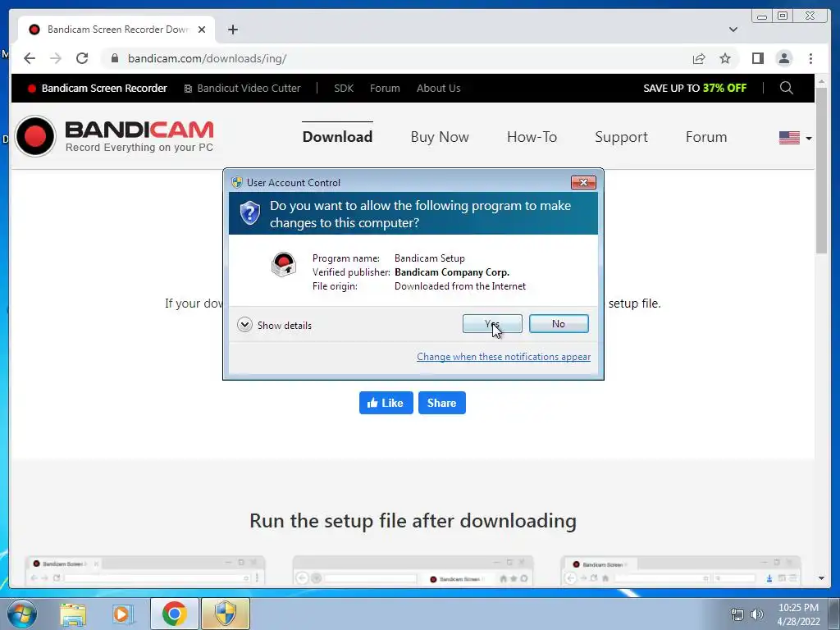The width and height of the screenshot is (840, 630).
Task: Click No in the User Account Control dialog
Action: pyautogui.click(x=558, y=323)
